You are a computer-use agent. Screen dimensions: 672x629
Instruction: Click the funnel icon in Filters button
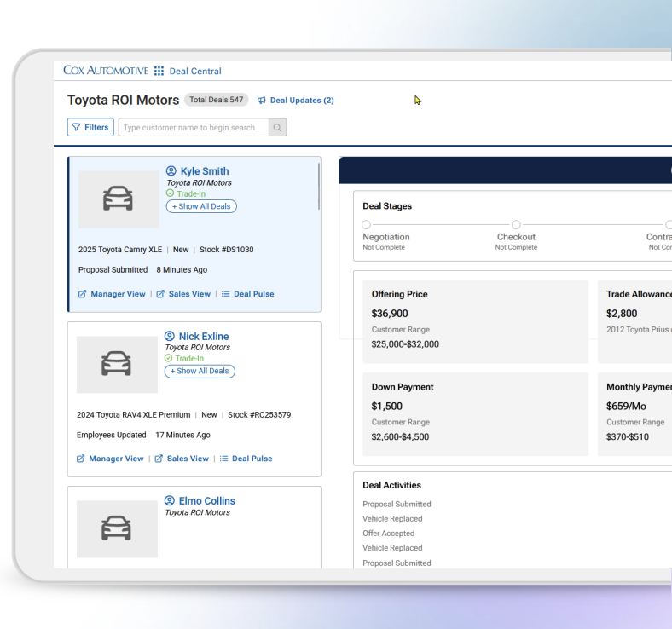tap(76, 127)
